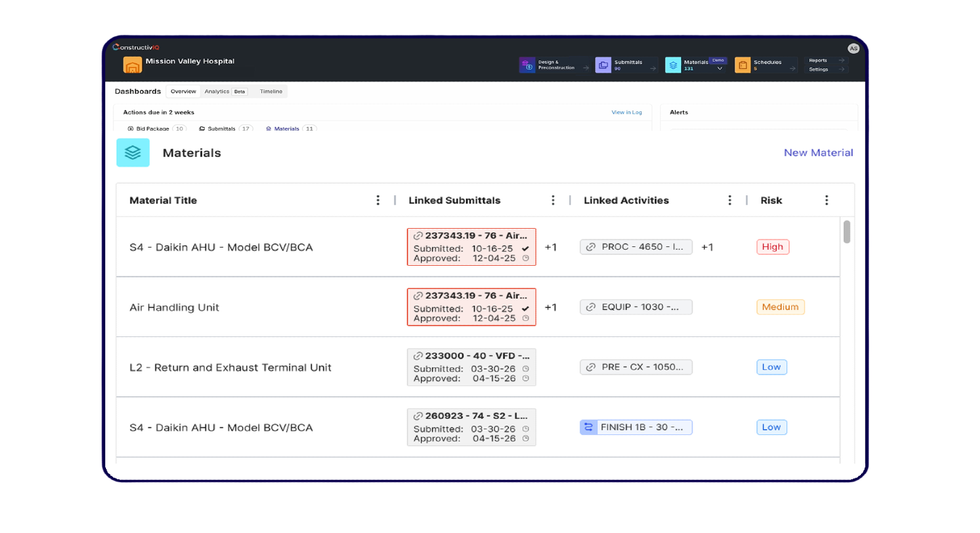Click the Medium risk badge
Image resolution: width=980 pixels, height=533 pixels.
pyautogui.click(x=780, y=307)
